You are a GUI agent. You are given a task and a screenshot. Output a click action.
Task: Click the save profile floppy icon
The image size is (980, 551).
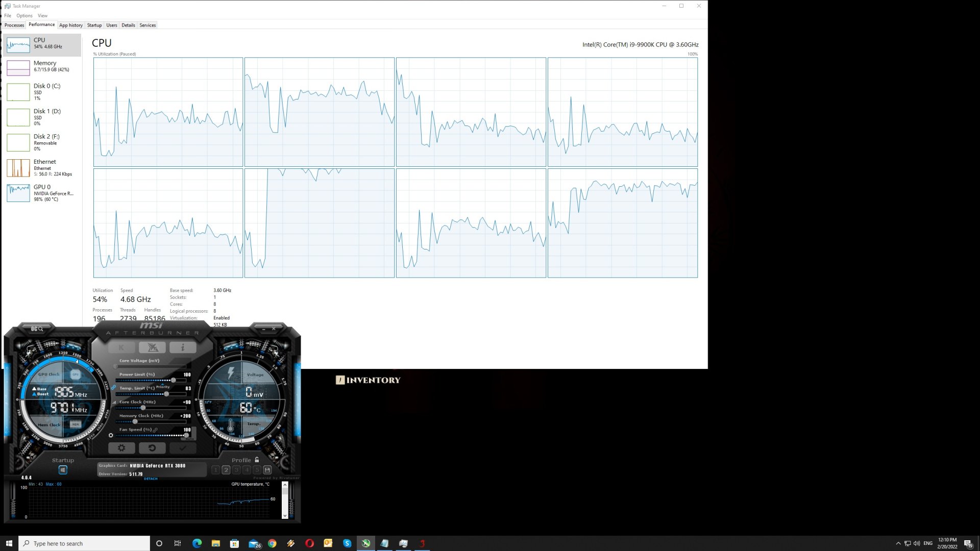[267, 470]
